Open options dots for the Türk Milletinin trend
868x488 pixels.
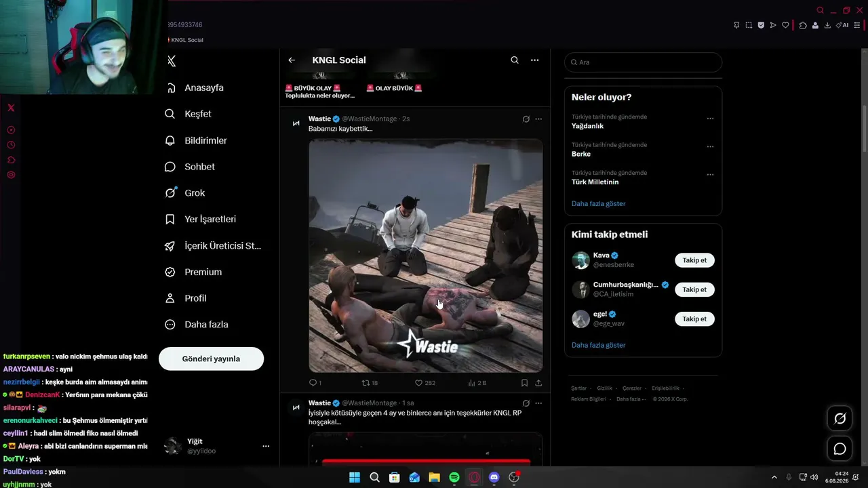tap(710, 174)
